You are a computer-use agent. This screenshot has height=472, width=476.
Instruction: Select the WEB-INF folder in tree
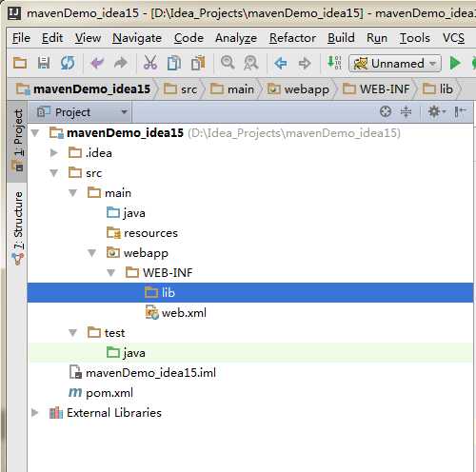coord(159,273)
